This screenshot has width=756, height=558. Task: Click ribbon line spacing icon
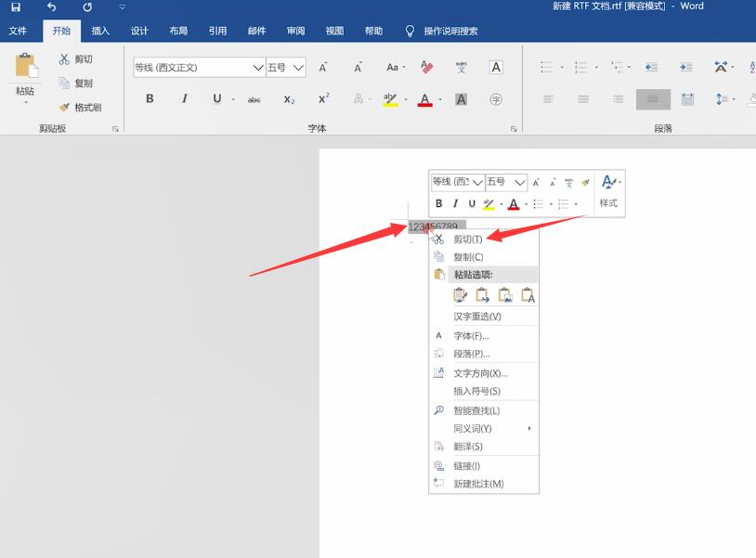click(x=722, y=99)
